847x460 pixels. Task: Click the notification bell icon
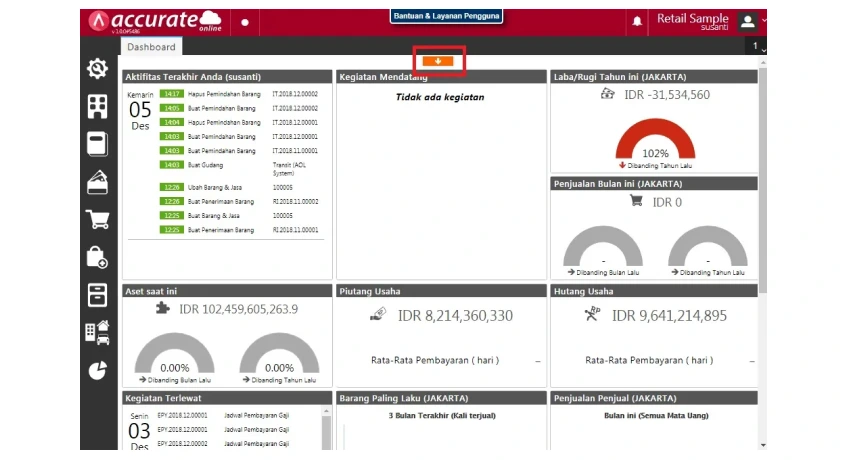(637, 22)
